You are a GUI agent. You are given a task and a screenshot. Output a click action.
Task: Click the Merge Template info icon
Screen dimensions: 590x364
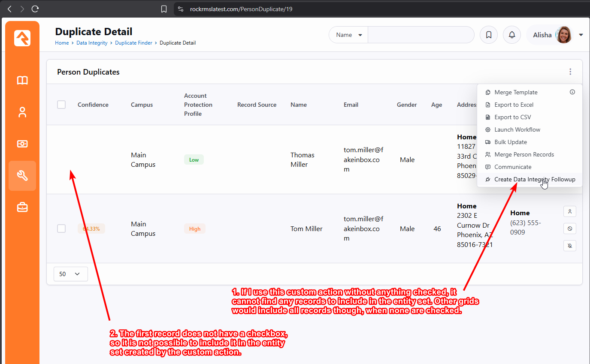[572, 92]
